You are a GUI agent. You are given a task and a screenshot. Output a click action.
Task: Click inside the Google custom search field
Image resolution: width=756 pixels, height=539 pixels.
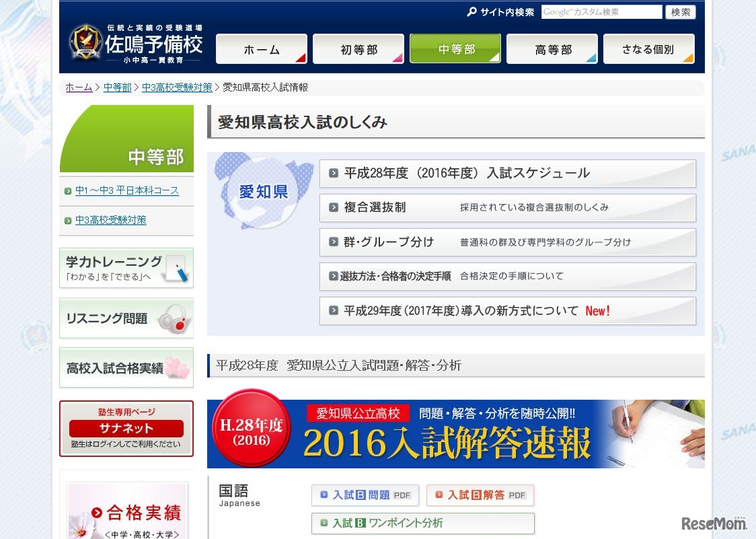pyautogui.click(x=602, y=11)
